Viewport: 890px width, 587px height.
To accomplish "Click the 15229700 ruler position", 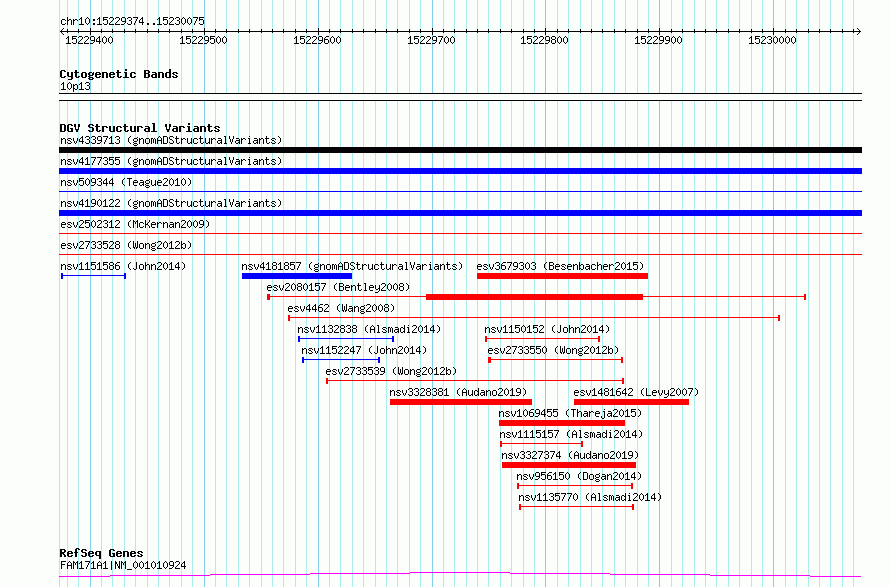I will pos(431,40).
